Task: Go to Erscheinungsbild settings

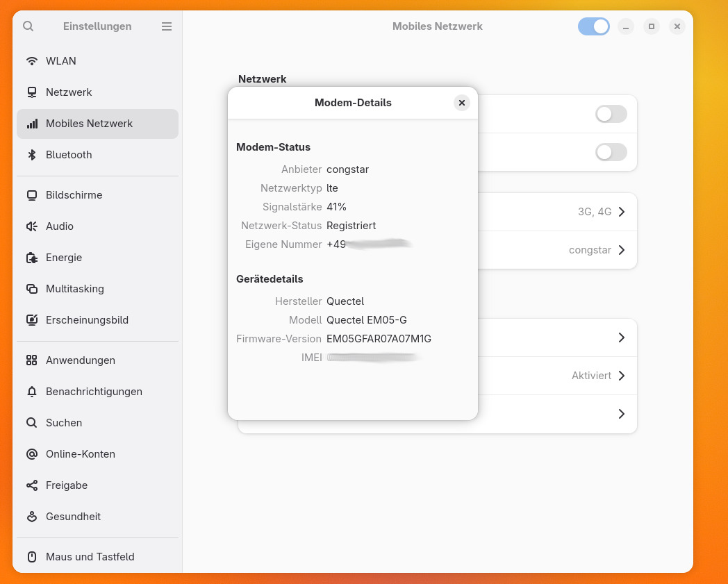Action: click(97, 320)
